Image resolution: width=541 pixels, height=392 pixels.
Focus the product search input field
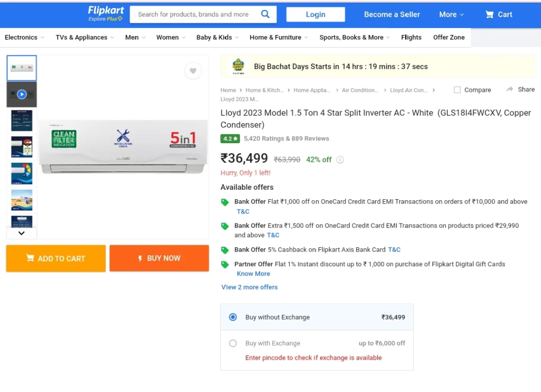[195, 14]
